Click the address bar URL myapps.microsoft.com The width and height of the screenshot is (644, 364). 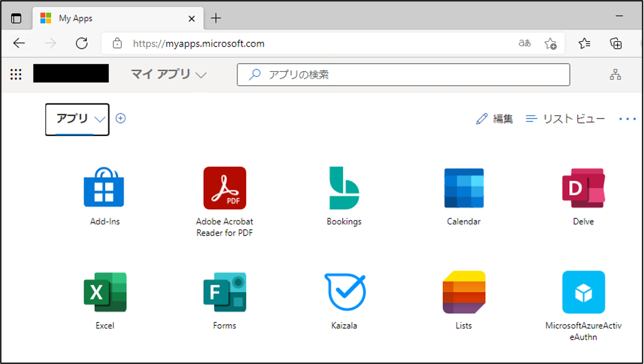(x=199, y=44)
